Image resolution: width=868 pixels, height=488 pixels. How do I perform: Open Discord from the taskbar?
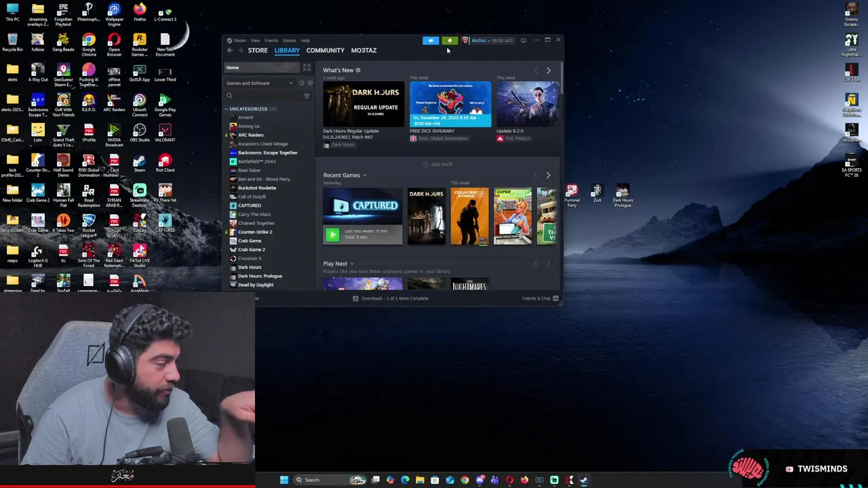pyautogui.click(x=479, y=480)
